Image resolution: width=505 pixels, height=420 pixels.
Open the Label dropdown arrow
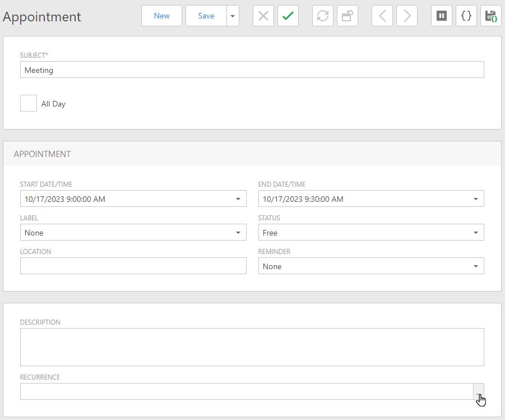coord(238,232)
